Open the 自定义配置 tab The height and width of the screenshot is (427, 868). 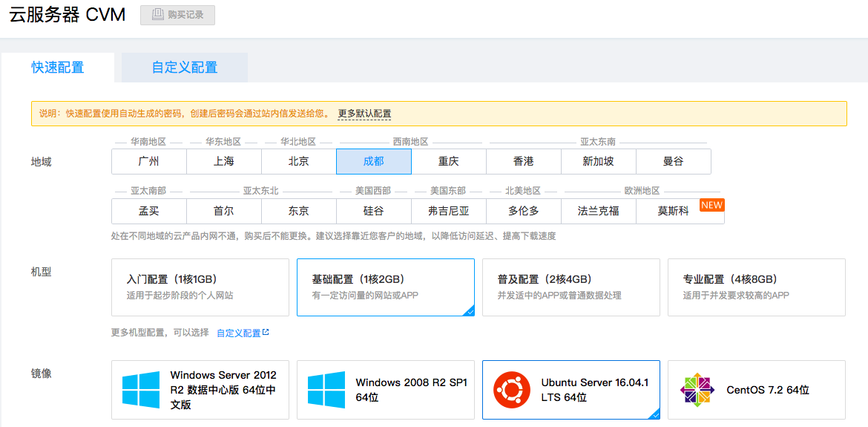(x=185, y=68)
